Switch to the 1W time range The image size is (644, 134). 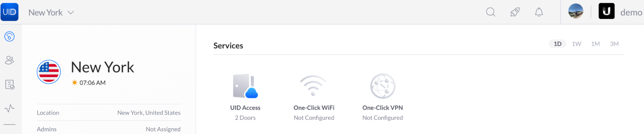point(576,44)
